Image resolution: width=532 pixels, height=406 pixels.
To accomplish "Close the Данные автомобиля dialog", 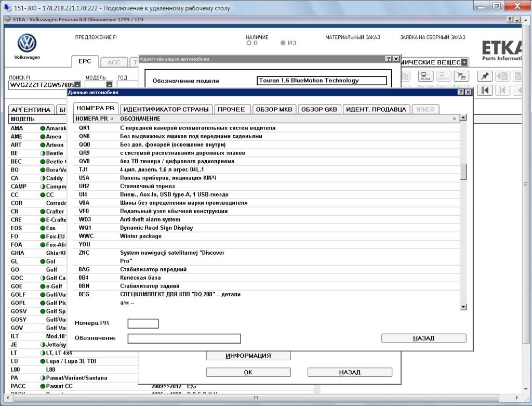I will (468, 93).
